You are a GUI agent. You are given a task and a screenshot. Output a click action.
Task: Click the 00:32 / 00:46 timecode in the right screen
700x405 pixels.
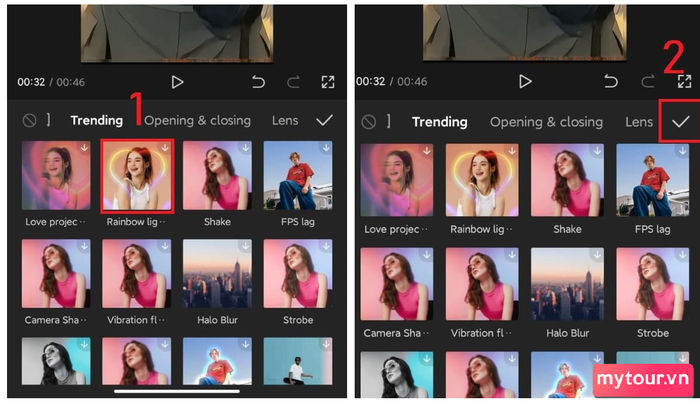[x=392, y=81]
